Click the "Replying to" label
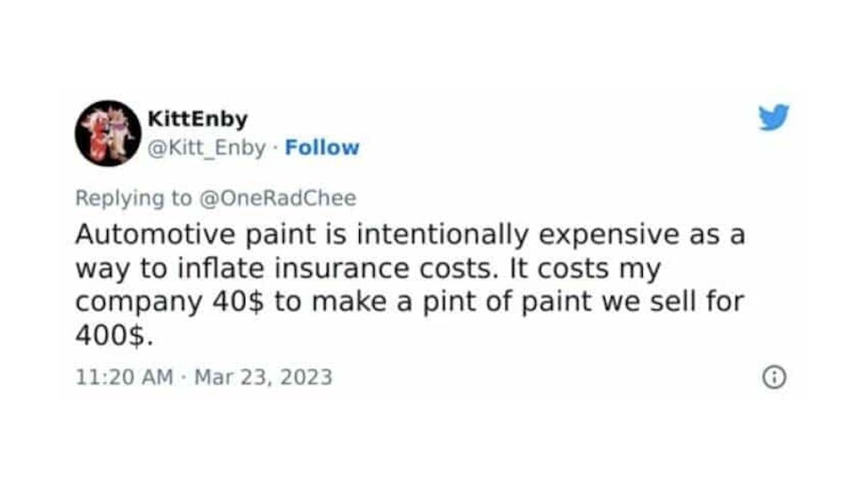This screenshot has height=504, width=851. [x=134, y=198]
